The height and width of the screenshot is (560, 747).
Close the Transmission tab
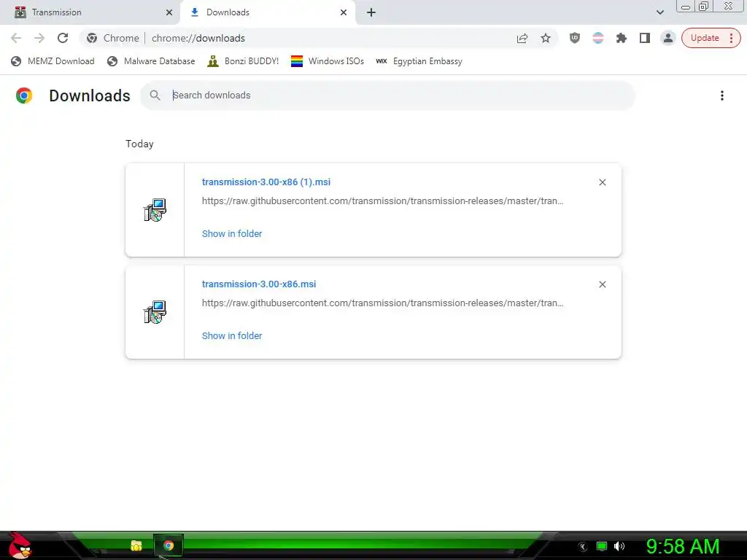169,12
